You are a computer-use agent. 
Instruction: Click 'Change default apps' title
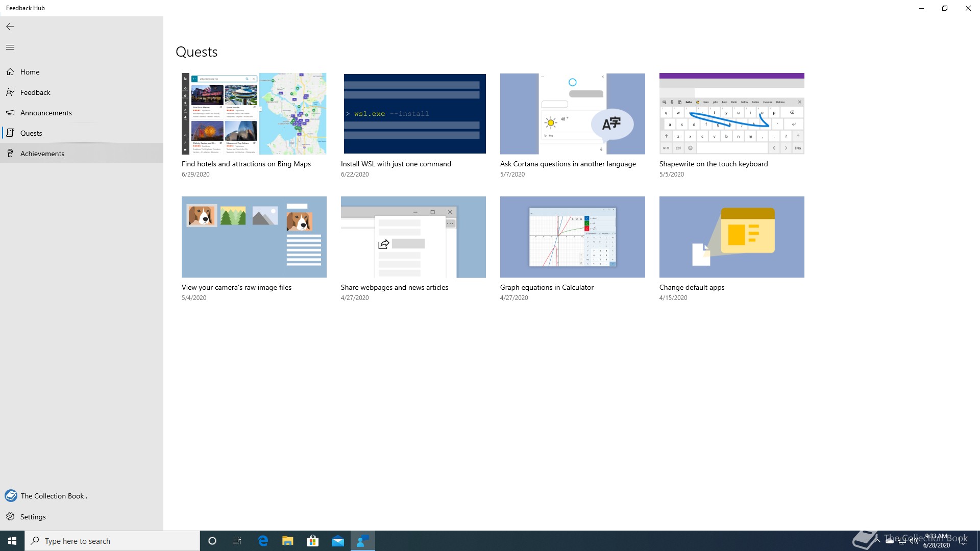(692, 287)
